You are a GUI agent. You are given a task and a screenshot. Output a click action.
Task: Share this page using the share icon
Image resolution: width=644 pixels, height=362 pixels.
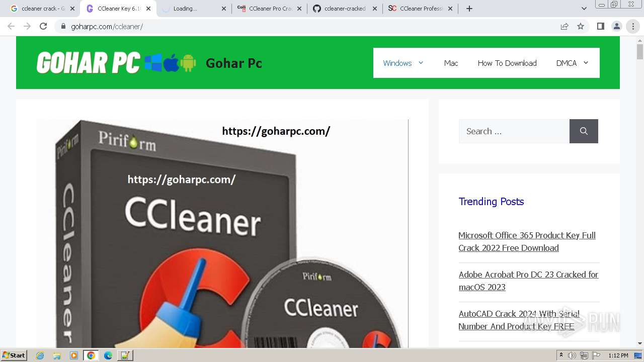[565, 26]
